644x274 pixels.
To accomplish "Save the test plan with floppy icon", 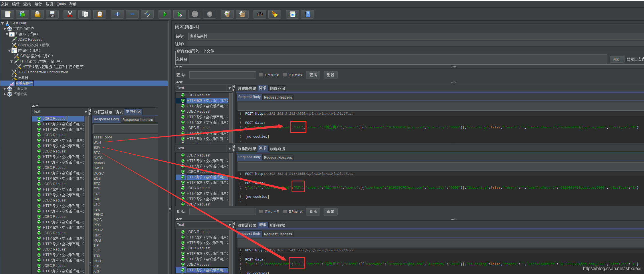I will pyautogui.click(x=52, y=14).
